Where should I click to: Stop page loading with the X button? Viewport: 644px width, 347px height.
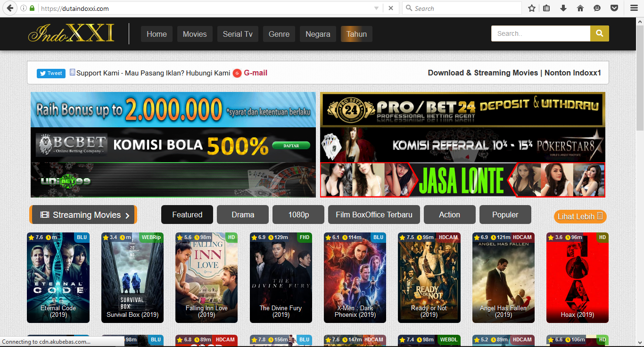coord(391,8)
